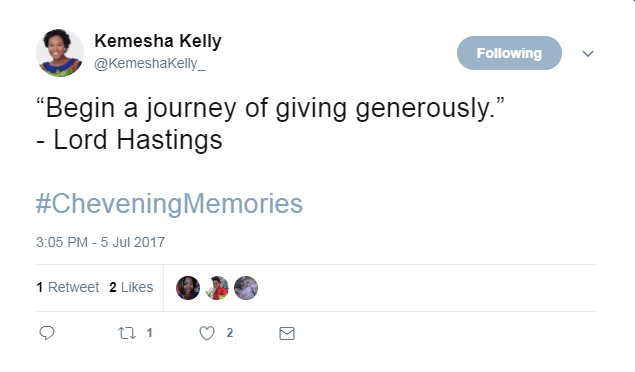Click the reply speech bubble icon
This screenshot has width=635, height=372.
(47, 333)
